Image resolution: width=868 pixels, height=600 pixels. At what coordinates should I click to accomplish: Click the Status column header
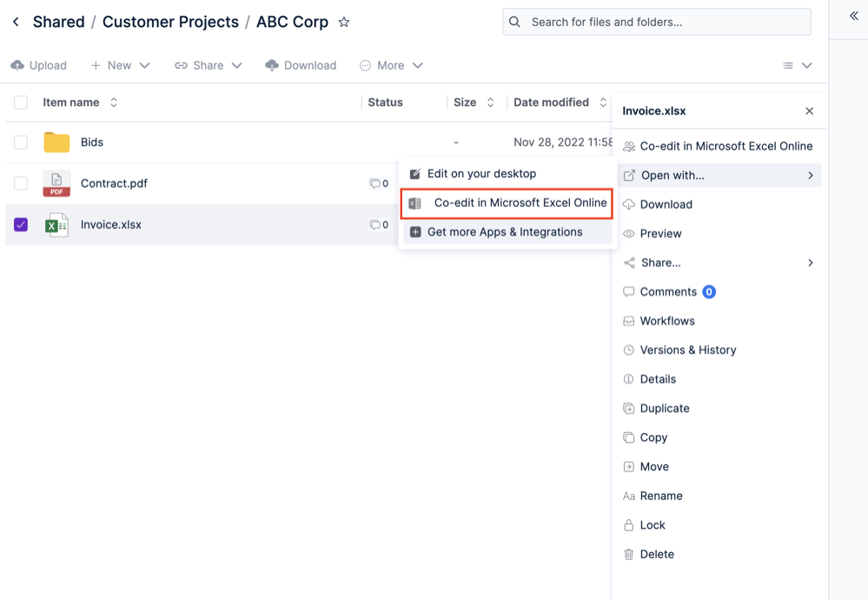385,103
